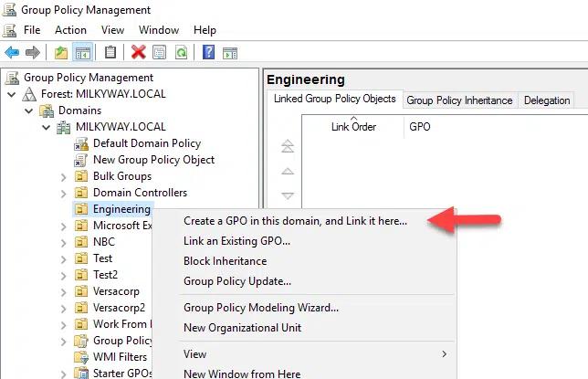588x379 pixels.
Task: Select Group Policy Objects container
Action: 122,341
